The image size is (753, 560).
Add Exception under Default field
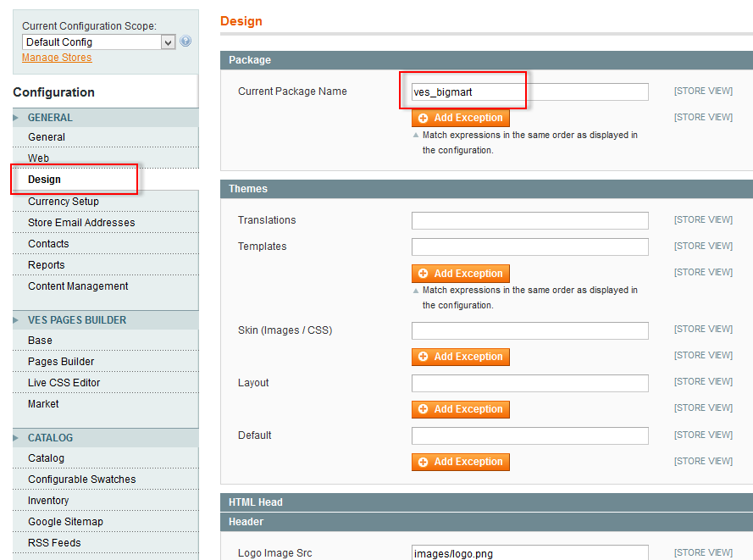tap(461, 462)
